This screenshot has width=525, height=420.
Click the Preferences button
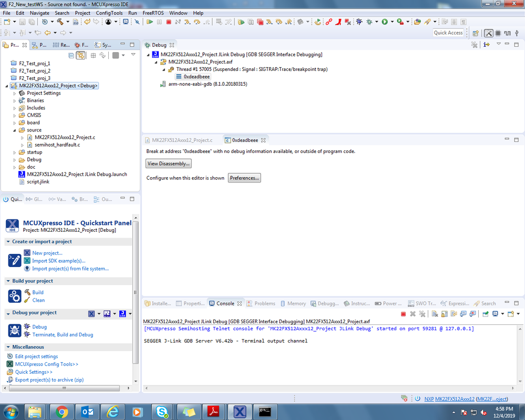244,178
